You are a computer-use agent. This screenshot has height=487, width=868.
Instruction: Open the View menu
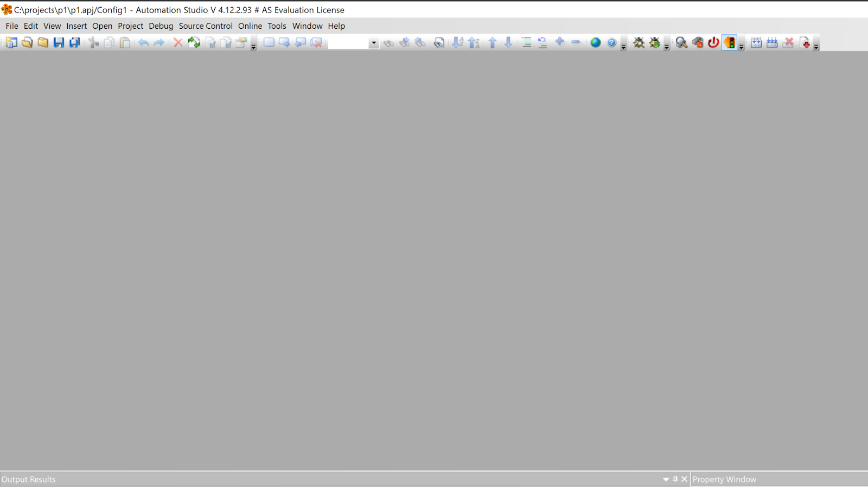tap(52, 26)
